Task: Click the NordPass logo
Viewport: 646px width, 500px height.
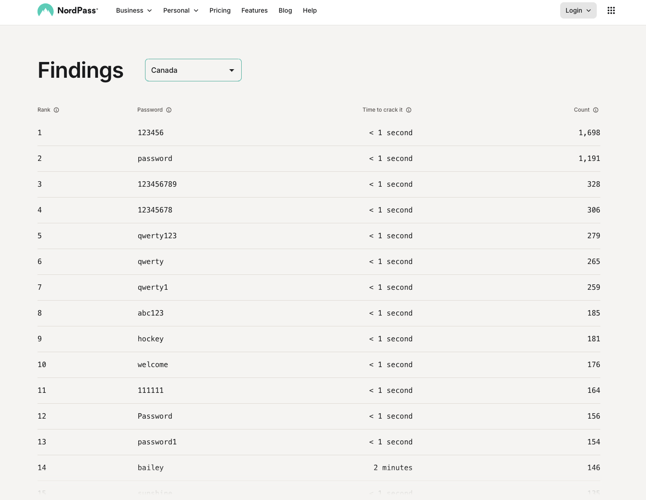Action: coord(67,10)
